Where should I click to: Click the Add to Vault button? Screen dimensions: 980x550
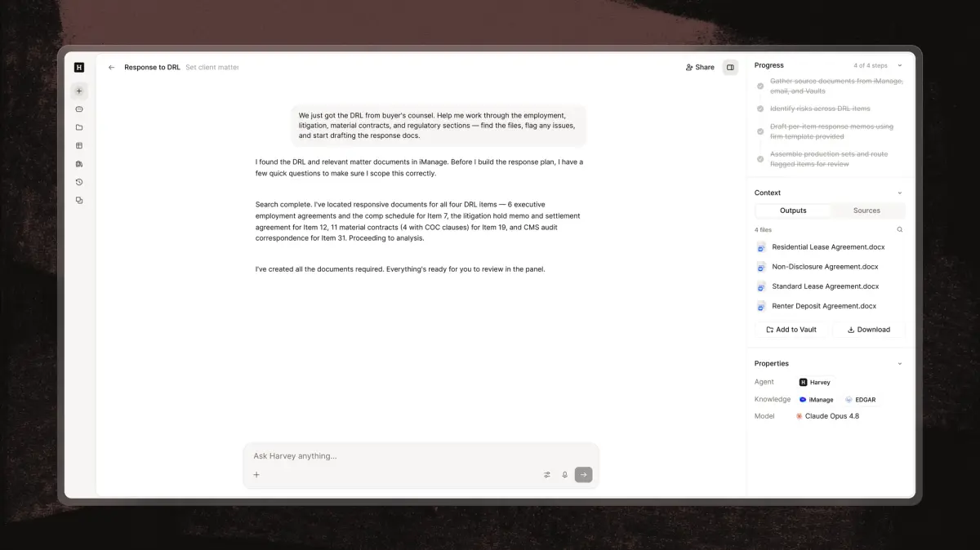pyautogui.click(x=791, y=330)
